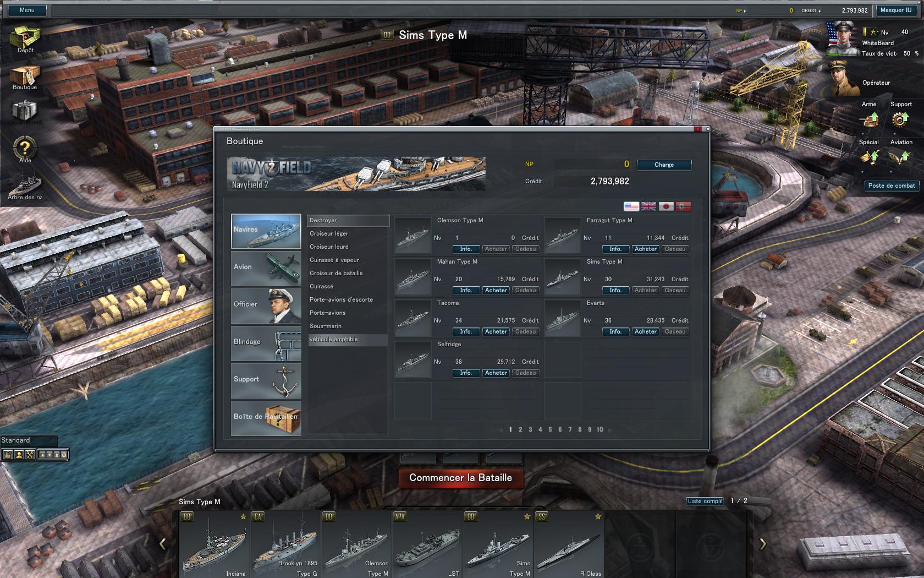Click Commencer la Bataille button

coord(461,478)
